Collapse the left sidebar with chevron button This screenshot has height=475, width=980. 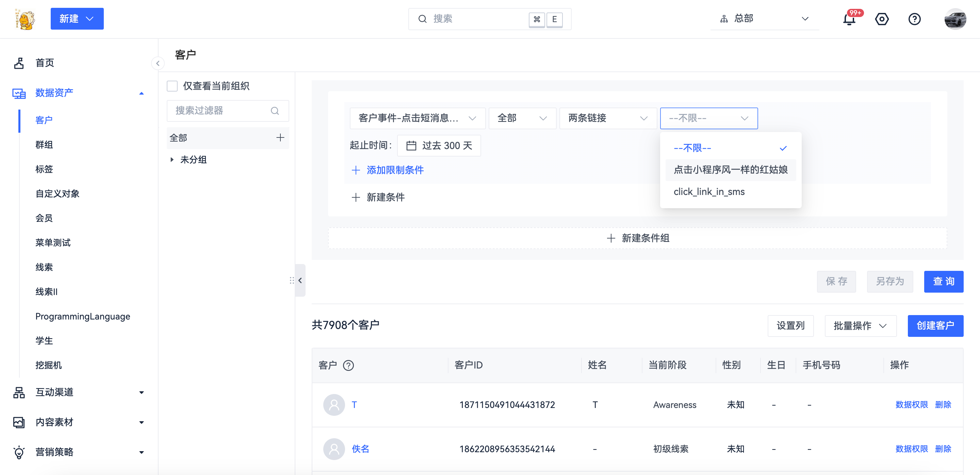(x=158, y=63)
